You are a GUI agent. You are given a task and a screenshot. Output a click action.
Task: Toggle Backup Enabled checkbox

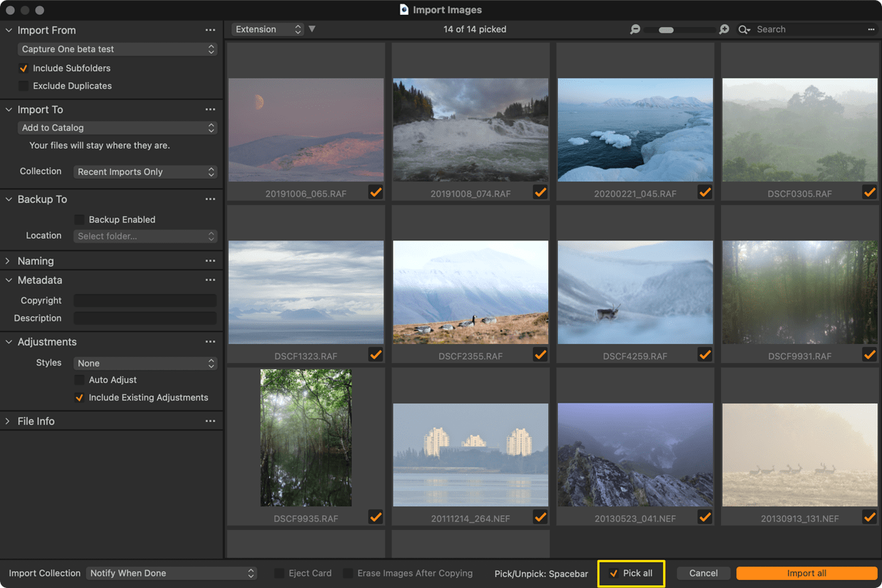click(x=79, y=220)
